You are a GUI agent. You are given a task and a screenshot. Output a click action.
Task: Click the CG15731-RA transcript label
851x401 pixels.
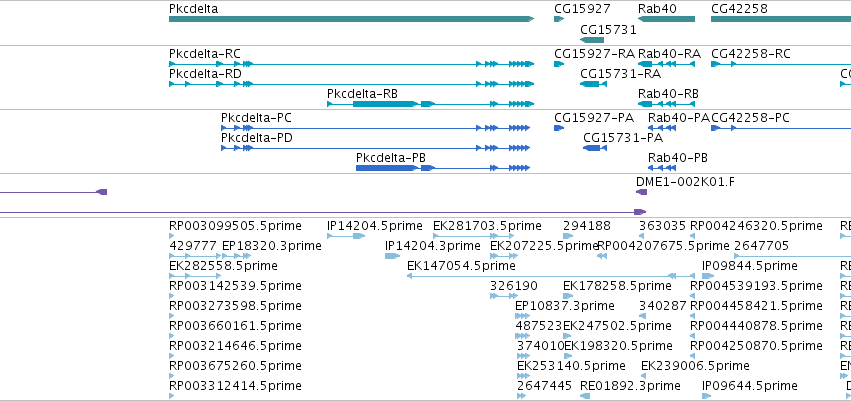(620, 74)
